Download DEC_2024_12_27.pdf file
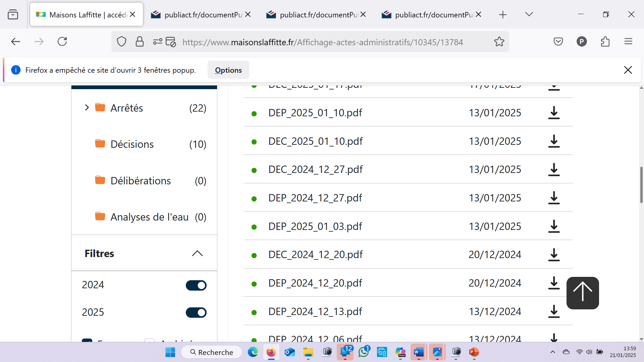The height and width of the screenshot is (362, 644). [x=554, y=170]
